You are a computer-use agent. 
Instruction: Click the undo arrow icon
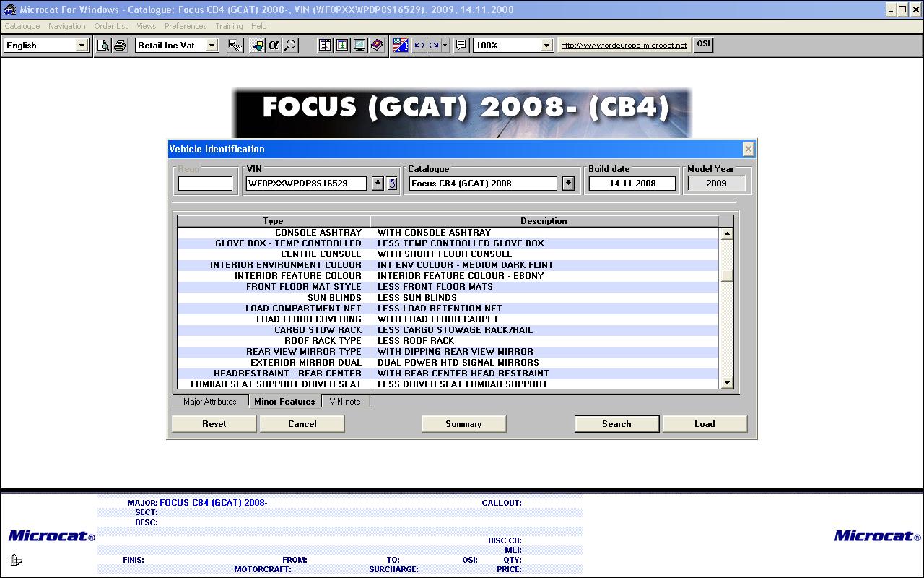click(x=419, y=46)
